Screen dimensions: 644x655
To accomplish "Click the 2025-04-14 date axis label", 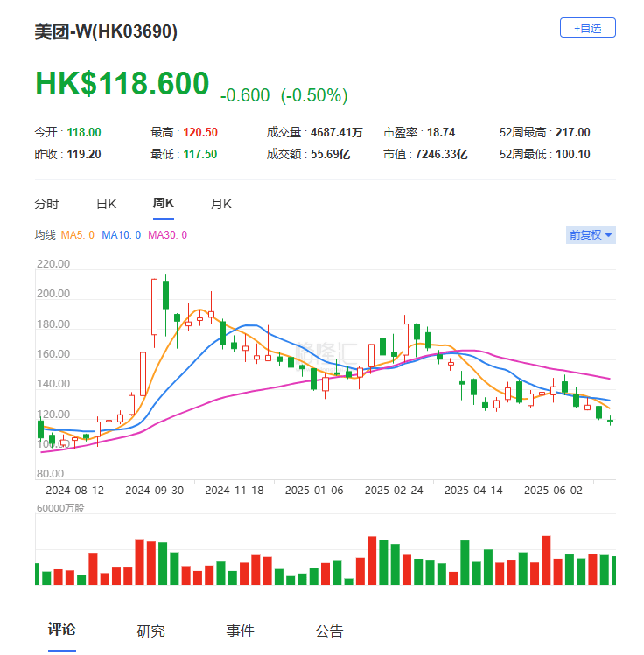I will pyautogui.click(x=473, y=490).
